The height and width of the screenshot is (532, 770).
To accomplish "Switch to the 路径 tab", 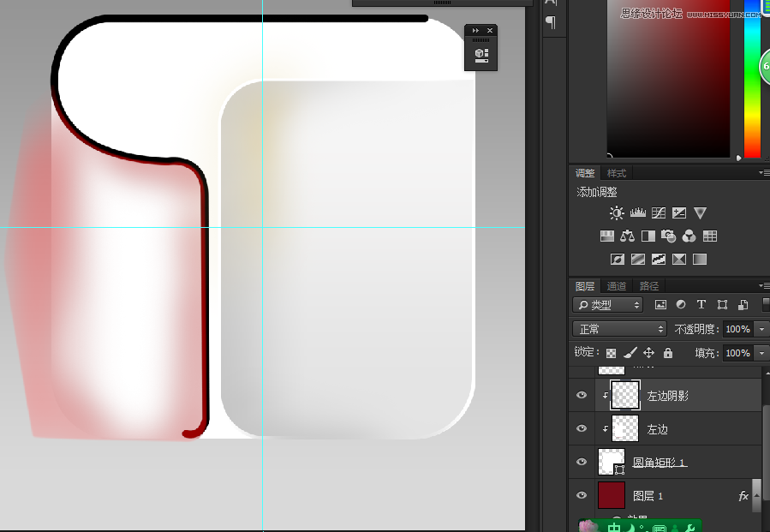I will (648, 286).
